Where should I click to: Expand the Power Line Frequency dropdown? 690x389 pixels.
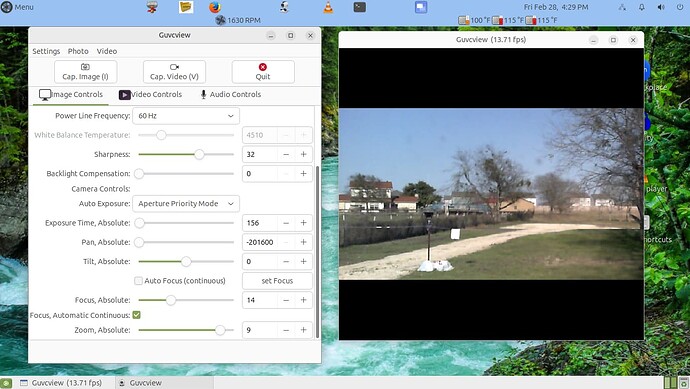[x=186, y=116]
